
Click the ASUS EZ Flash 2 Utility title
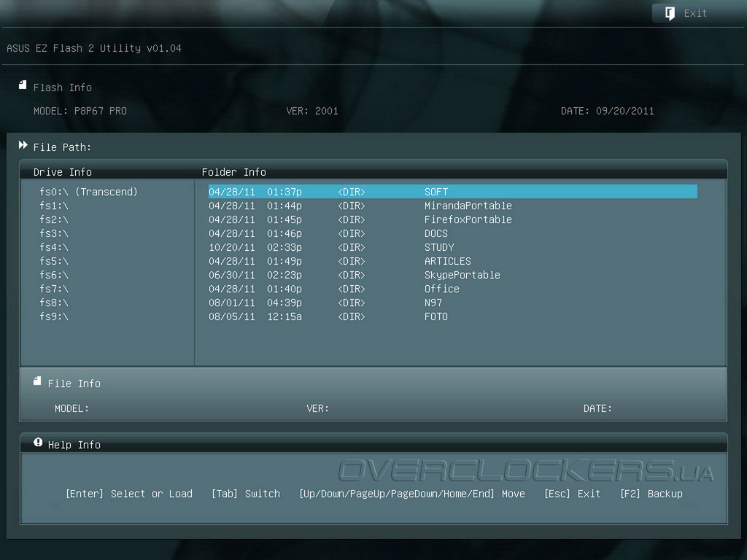(x=94, y=48)
